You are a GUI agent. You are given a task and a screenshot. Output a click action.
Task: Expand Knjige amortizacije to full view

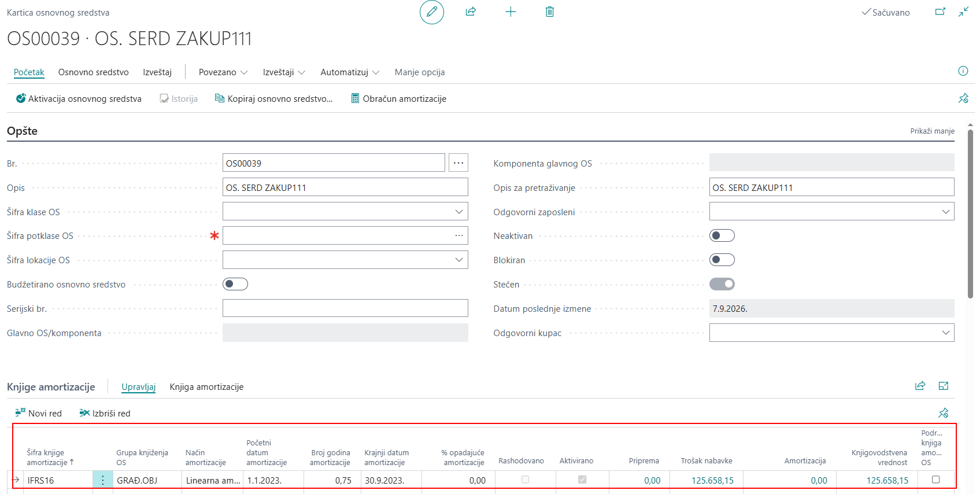pos(944,386)
